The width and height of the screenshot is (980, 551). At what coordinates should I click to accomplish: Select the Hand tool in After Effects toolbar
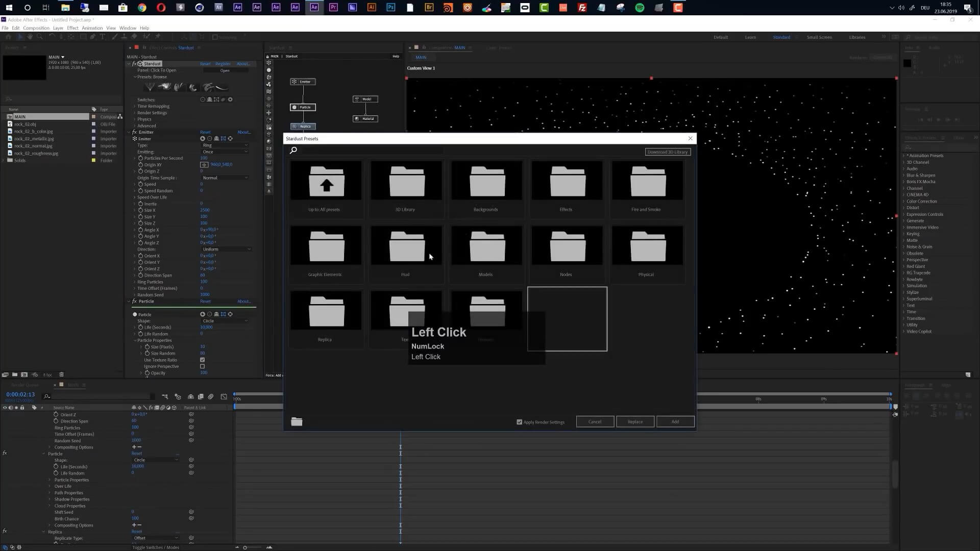tap(30, 37)
